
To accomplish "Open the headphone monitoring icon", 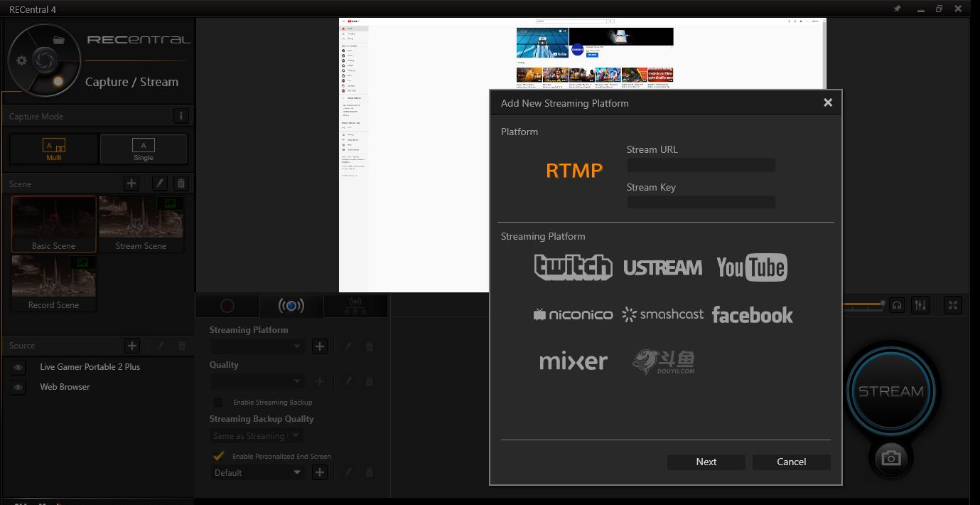I will pos(898,305).
